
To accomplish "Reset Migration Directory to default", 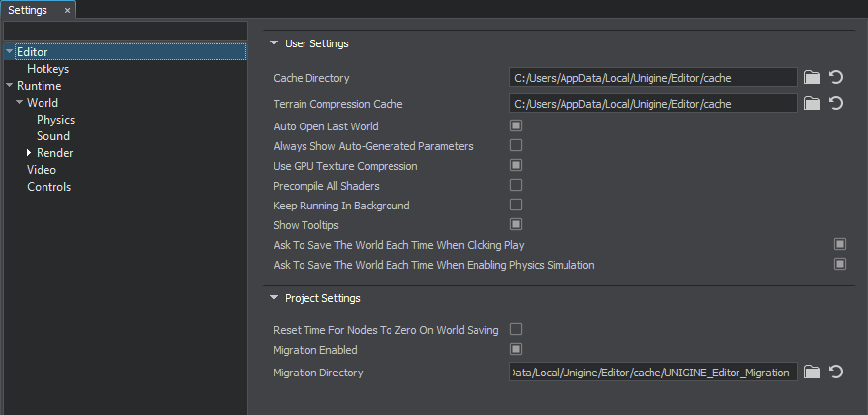I will click(835, 373).
